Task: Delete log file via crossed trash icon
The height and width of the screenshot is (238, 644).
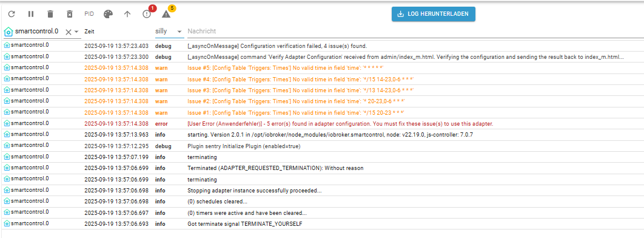Action: (x=70, y=14)
